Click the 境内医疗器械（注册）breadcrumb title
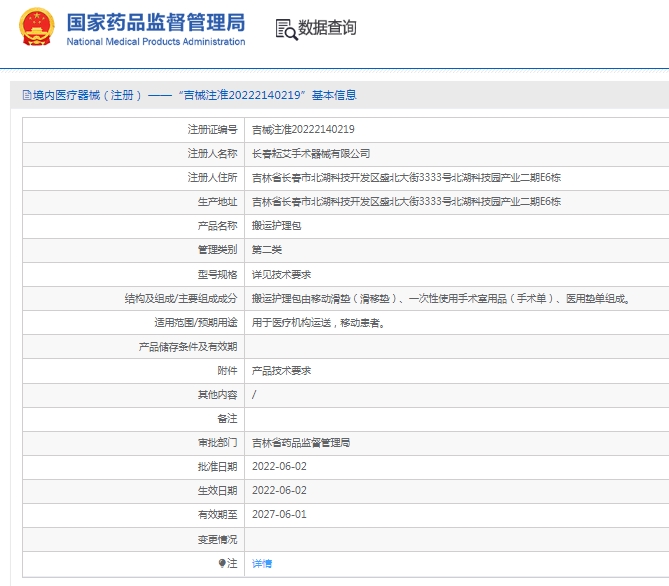 (87, 95)
